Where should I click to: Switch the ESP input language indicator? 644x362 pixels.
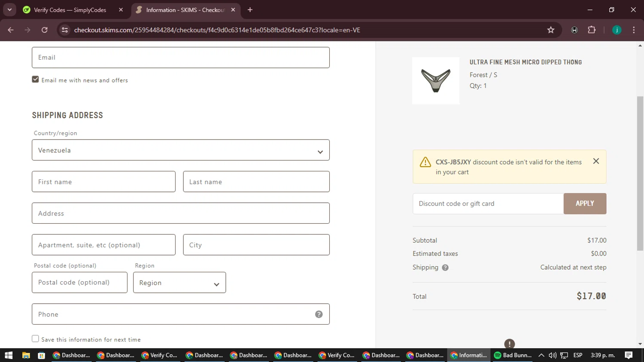[x=578, y=355]
